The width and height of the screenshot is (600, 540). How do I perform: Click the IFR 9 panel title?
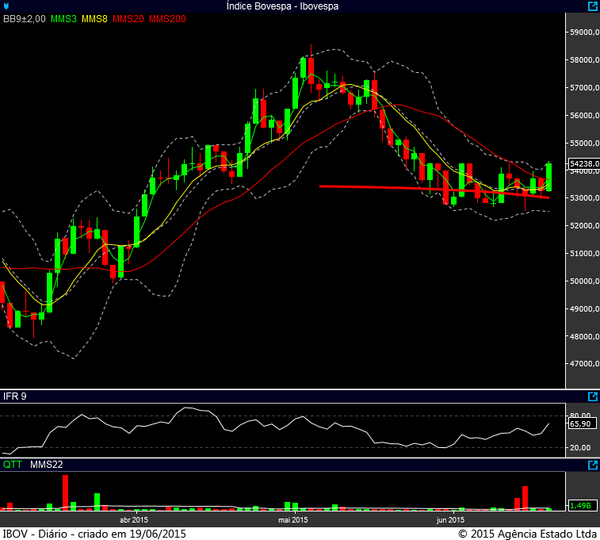14,398
